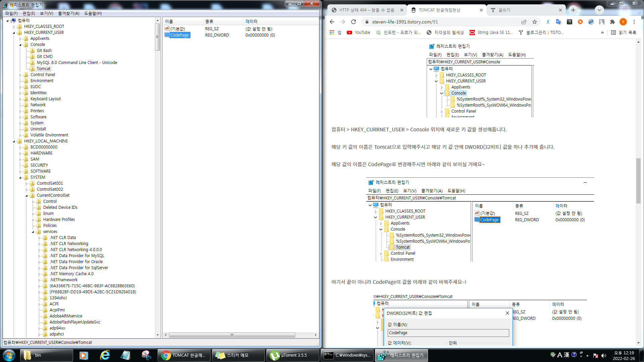Click the dark letter A extension icon
The image size is (644, 362).
(570, 22)
